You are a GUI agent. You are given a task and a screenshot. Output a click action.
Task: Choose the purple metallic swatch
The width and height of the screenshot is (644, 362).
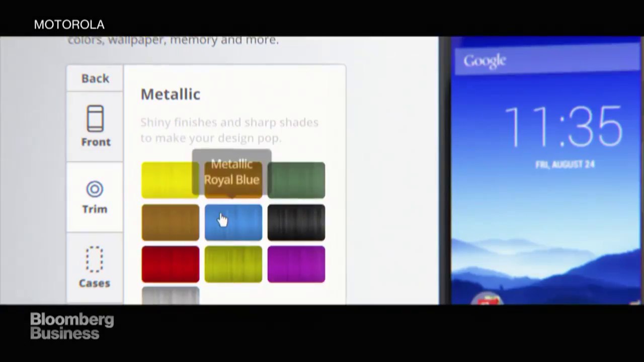pos(296,264)
